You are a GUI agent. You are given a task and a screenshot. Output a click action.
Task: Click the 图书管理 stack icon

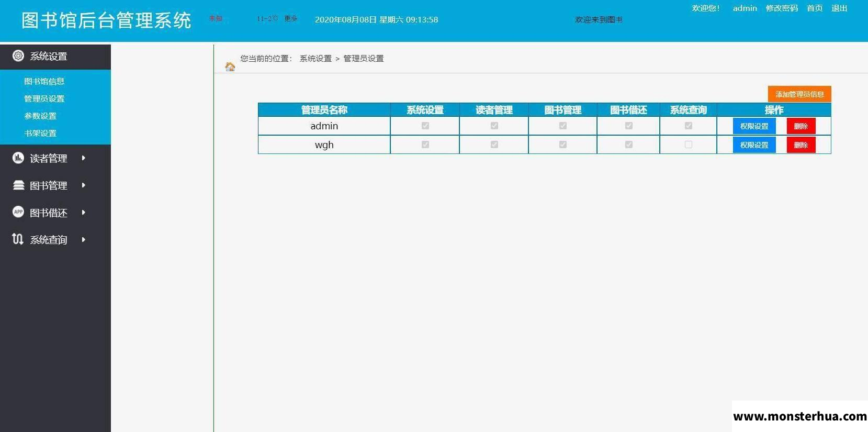coord(18,185)
